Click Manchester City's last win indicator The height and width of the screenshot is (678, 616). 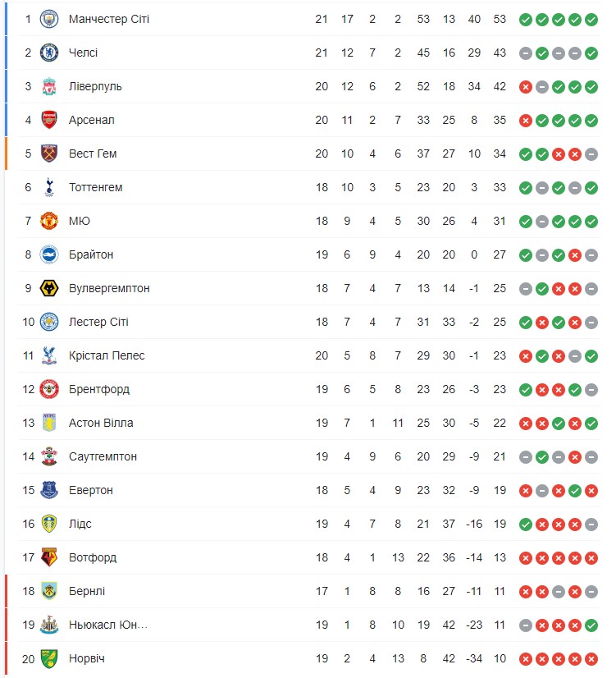[591, 19]
